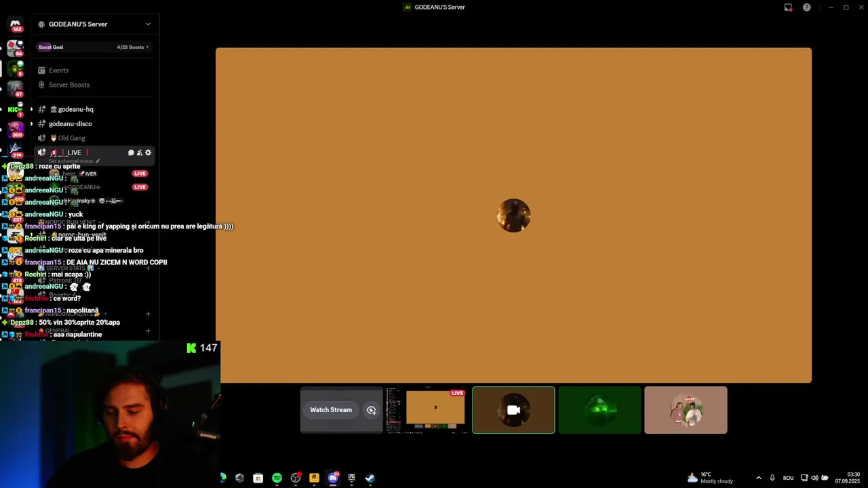
Task: Expand the ANNOUNCEMENTS category plus icon
Action: [148, 314]
